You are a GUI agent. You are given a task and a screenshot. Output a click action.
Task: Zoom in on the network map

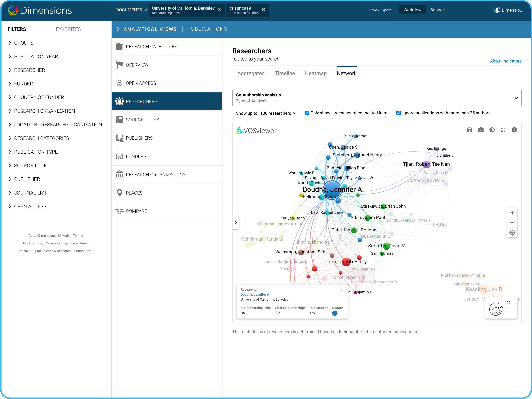click(x=512, y=213)
